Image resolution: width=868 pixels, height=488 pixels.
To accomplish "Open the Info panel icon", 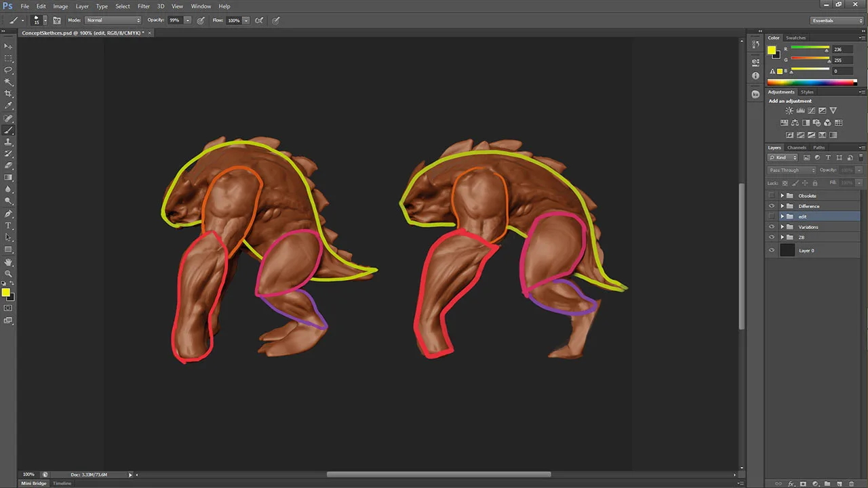I will 755,76.
